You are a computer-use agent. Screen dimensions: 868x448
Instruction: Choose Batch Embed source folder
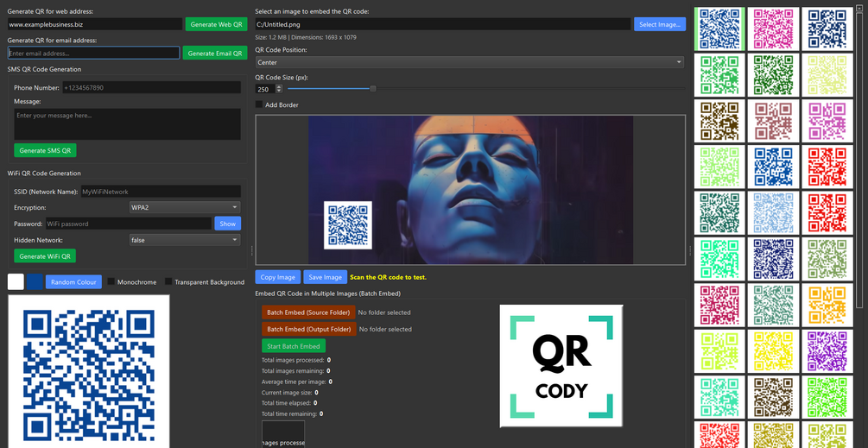click(x=308, y=312)
